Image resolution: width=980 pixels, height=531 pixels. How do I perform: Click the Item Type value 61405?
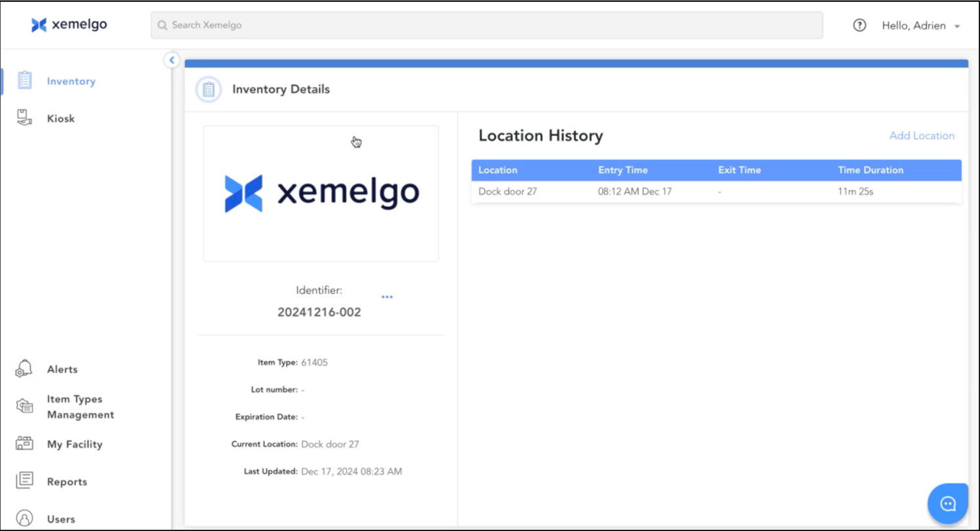(314, 362)
